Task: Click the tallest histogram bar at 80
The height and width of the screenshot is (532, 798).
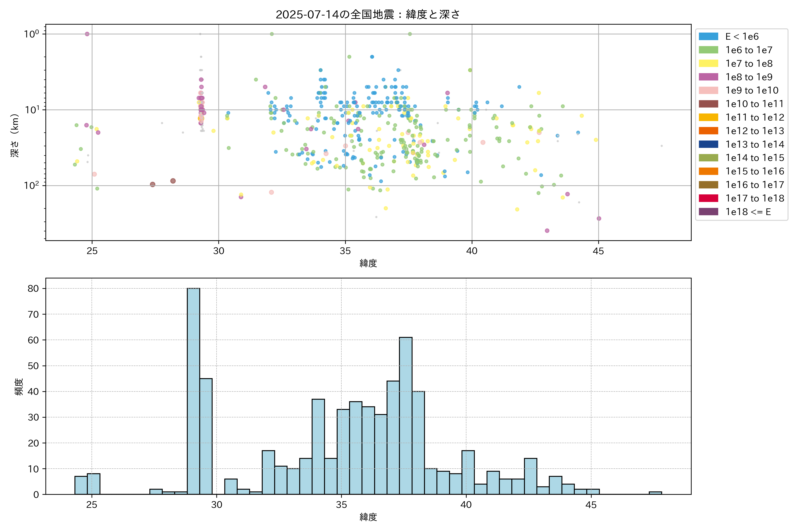Action: pyautogui.click(x=193, y=391)
